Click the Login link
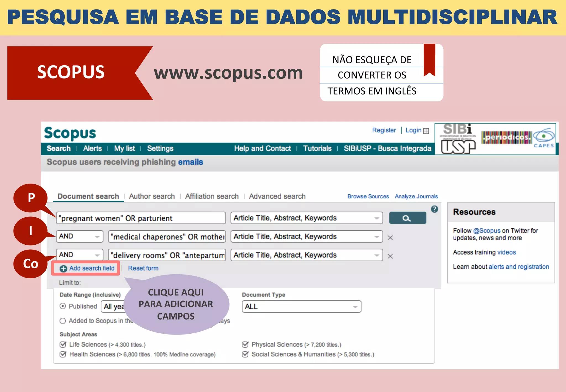Image resolution: width=566 pixels, height=392 pixels. 413,130
